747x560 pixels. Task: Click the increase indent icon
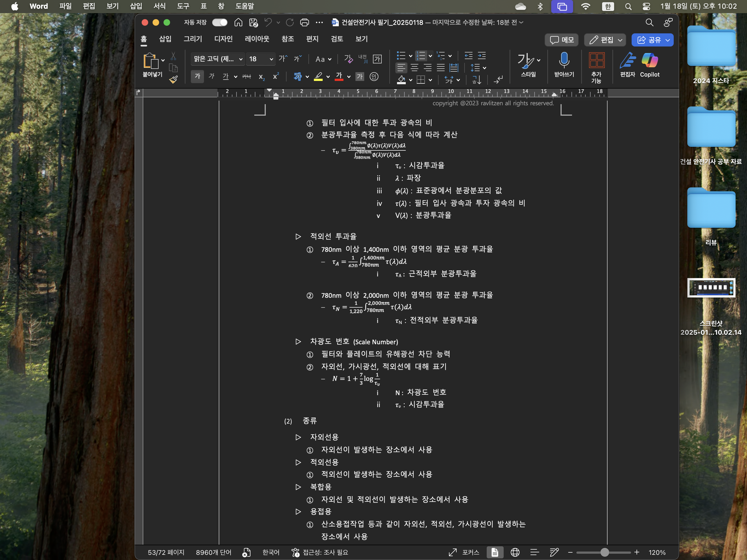tap(482, 56)
